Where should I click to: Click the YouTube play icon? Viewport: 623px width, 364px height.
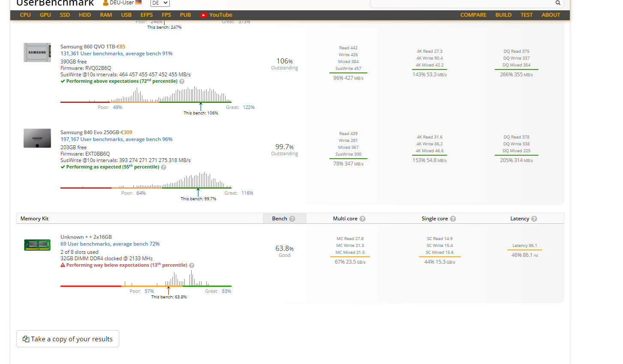click(x=204, y=15)
